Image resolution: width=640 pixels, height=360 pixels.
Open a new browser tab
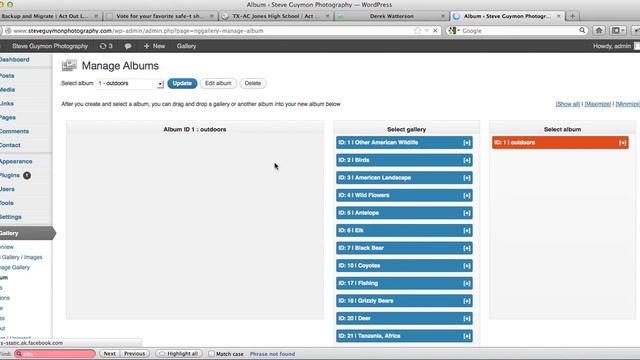[572, 16]
